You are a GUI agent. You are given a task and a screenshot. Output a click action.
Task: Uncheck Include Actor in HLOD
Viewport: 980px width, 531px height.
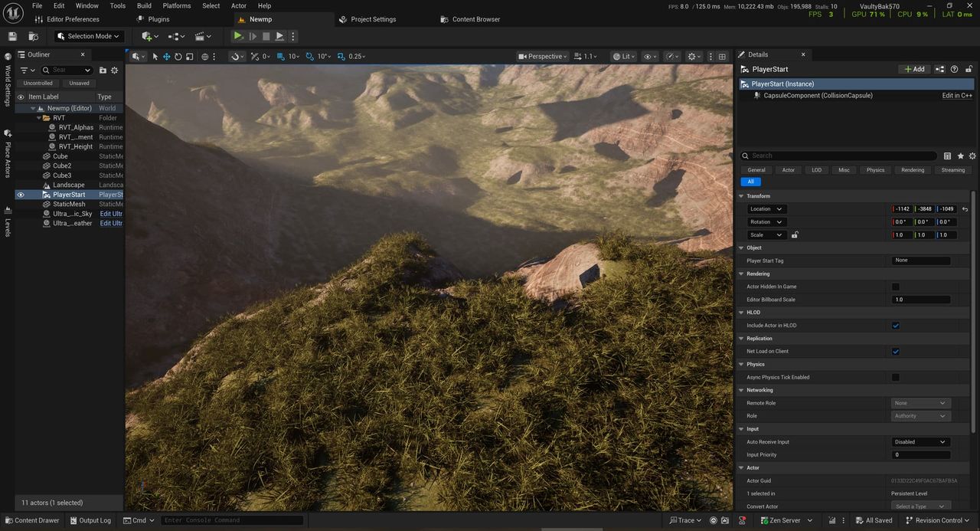[896, 326]
